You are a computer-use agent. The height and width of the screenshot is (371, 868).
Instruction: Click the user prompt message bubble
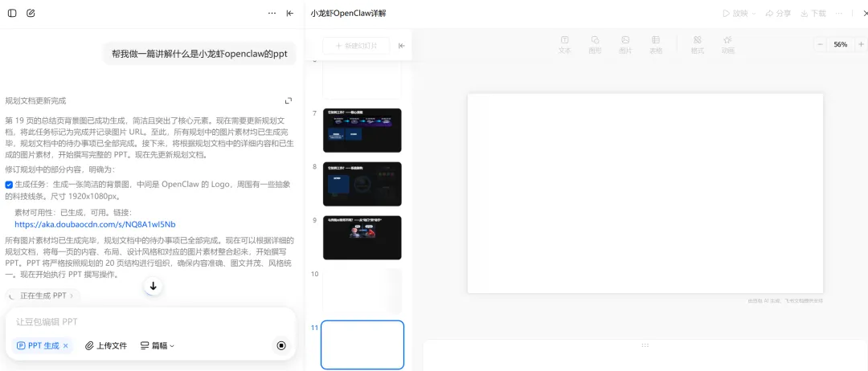point(199,54)
